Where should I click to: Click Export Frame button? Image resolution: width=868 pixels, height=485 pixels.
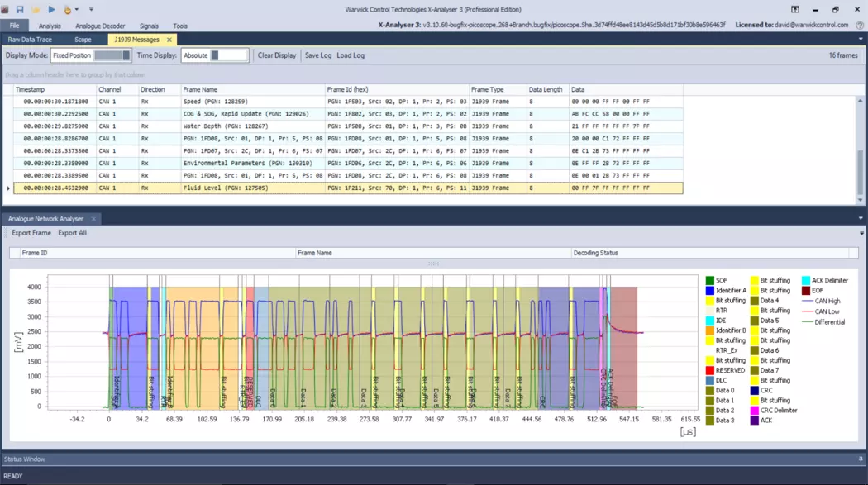(x=31, y=233)
